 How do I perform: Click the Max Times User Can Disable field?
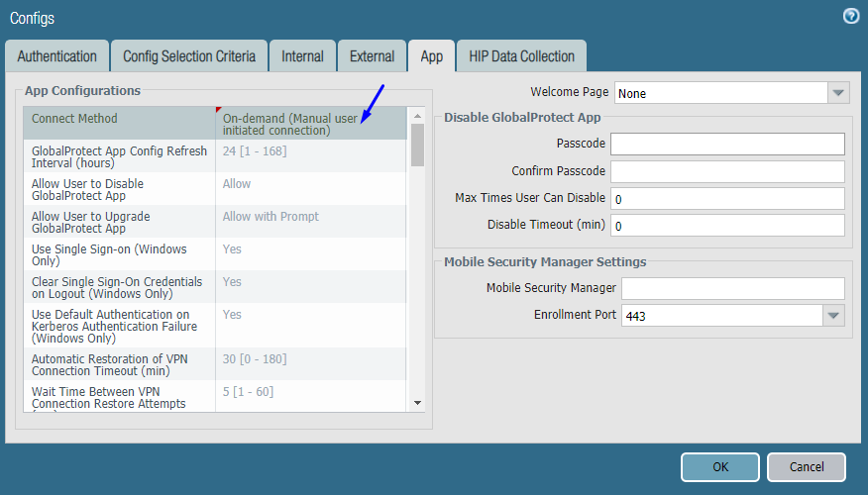point(727,199)
